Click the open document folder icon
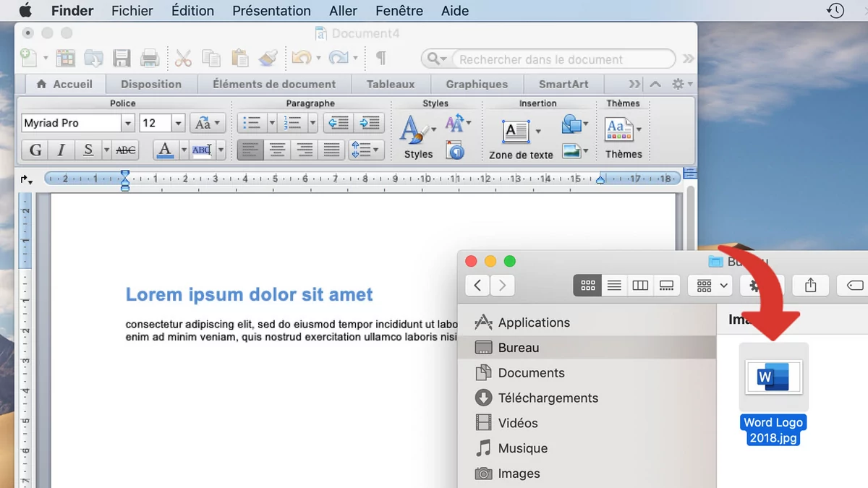The height and width of the screenshot is (488, 868). click(93, 58)
